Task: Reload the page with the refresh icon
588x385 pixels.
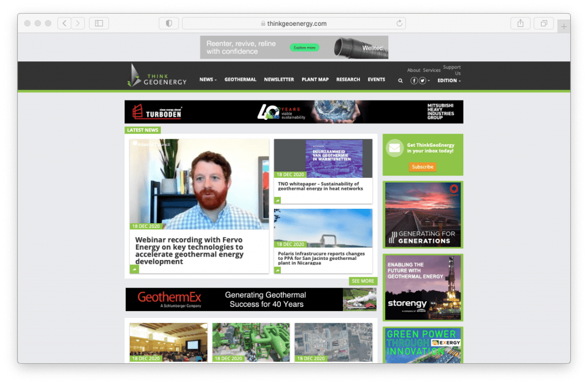Action: 399,24
